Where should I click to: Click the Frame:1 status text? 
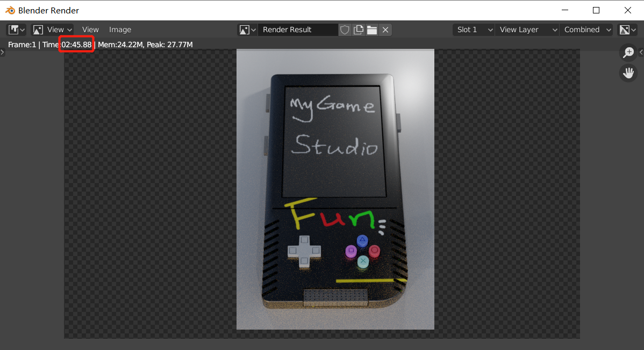pyautogui.click(x=22, y=45)
